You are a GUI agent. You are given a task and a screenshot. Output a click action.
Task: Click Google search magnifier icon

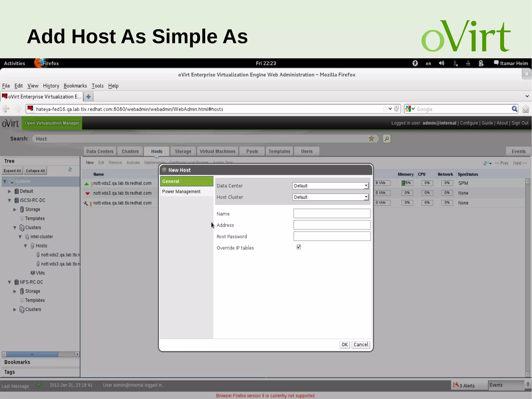coord(514,109)
